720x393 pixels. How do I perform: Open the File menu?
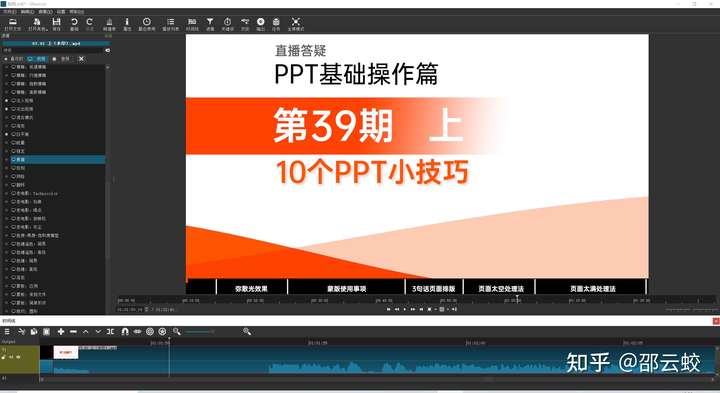[x=10, y=11]
